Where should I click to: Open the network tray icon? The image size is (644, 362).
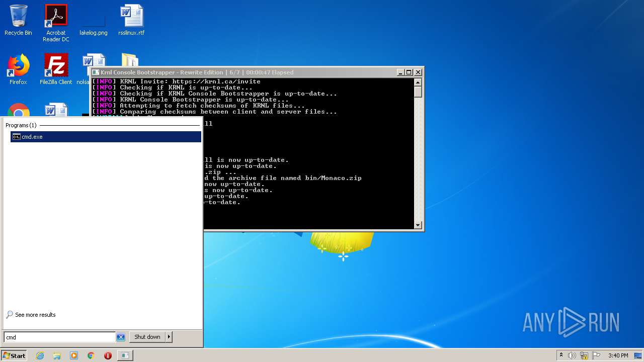tap(584, 355)
